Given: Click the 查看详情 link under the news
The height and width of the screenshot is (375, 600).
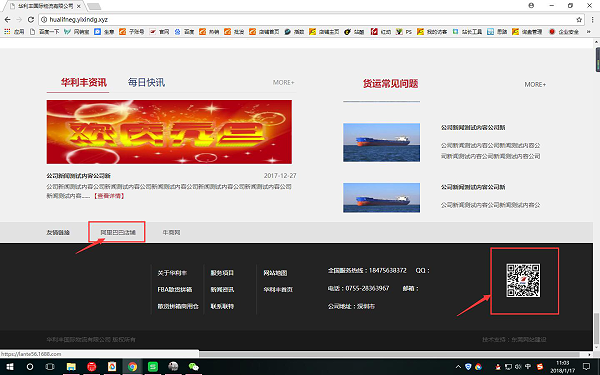Looking at the screenshot, I should point(109,196).
